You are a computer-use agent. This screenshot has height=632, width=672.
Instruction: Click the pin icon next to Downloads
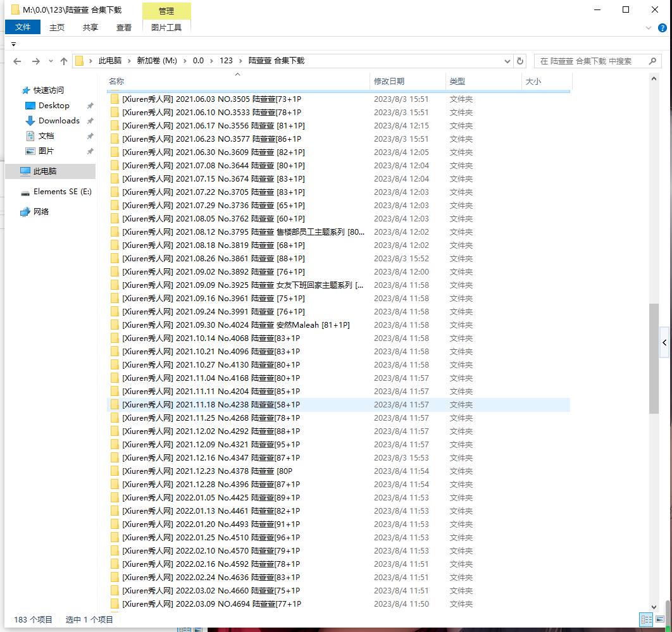[x=90, y=121]
